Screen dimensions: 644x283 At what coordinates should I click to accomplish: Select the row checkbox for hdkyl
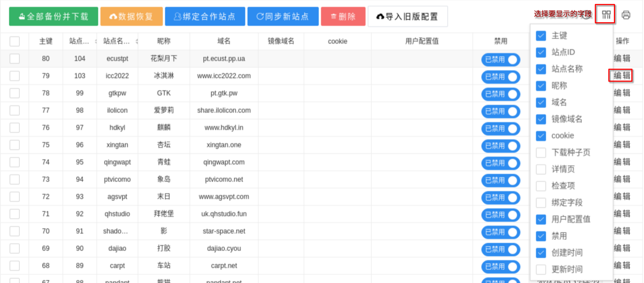point(14,128)
